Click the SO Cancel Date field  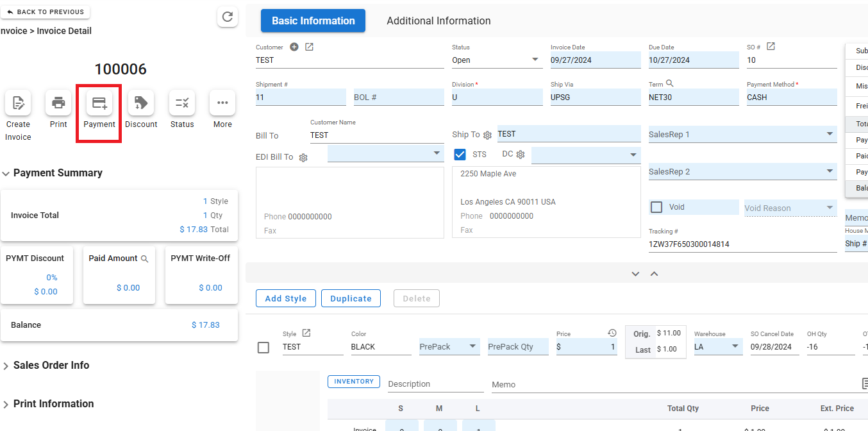click(774, 346)
